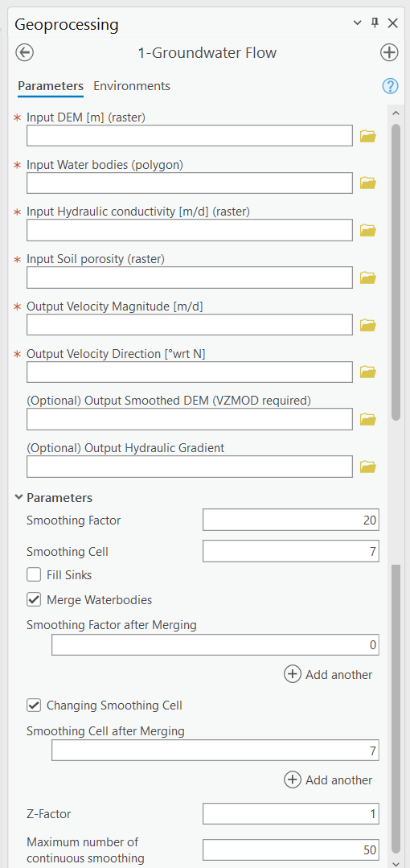Image resolution: width=410 pixels, height=868 pixels.
Task: Click the Output Velocity Direction field
Action: coord(189,372)
